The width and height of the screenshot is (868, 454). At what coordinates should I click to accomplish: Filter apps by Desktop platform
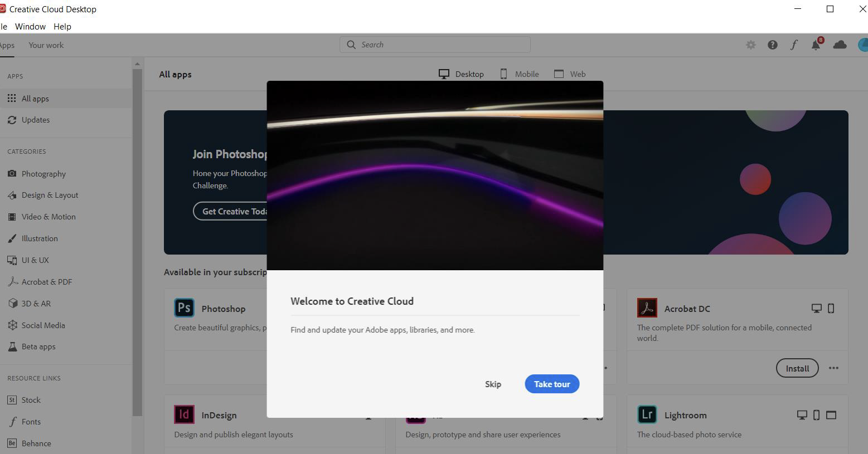462,74
